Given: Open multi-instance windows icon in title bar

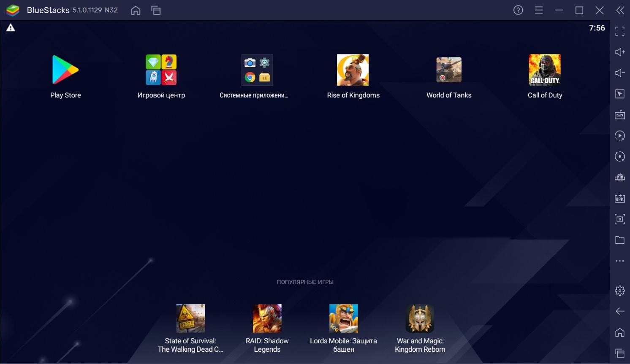Looking at the screenshot, I should coord(156,10).
